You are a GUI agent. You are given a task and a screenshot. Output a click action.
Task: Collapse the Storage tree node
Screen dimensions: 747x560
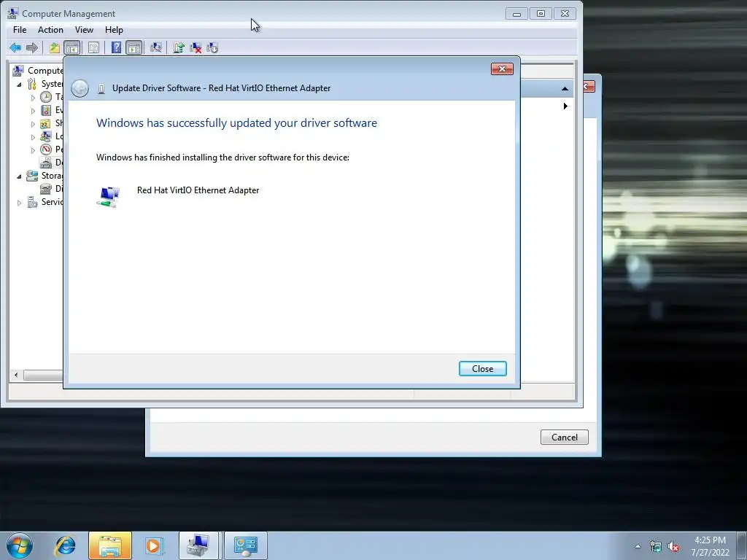click(x=19, y=176)
